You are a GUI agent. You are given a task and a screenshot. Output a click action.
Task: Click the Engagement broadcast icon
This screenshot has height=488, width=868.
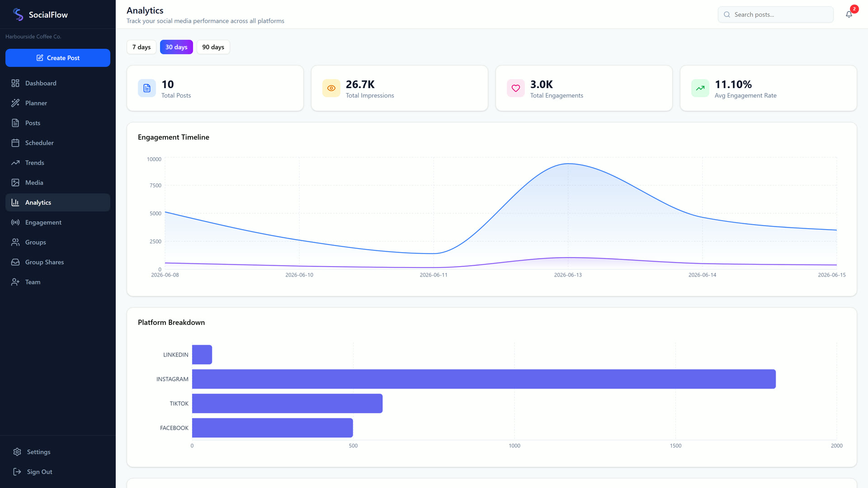[x=15, y=222]
